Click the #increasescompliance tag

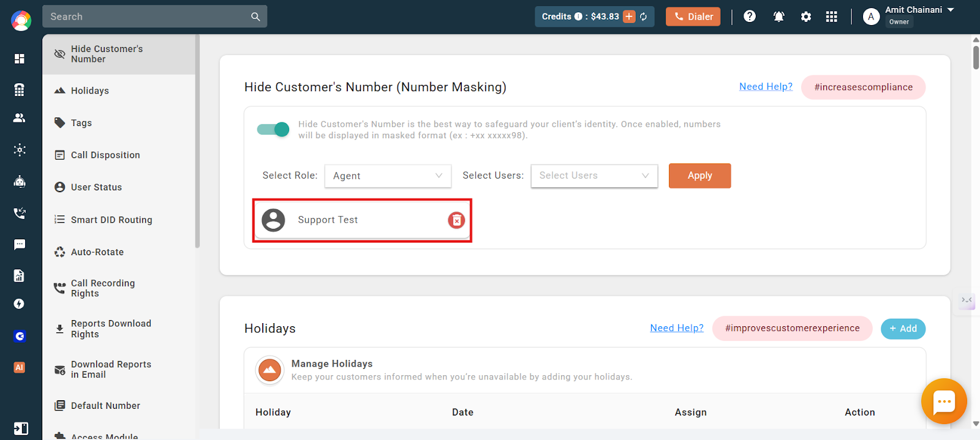863,87
